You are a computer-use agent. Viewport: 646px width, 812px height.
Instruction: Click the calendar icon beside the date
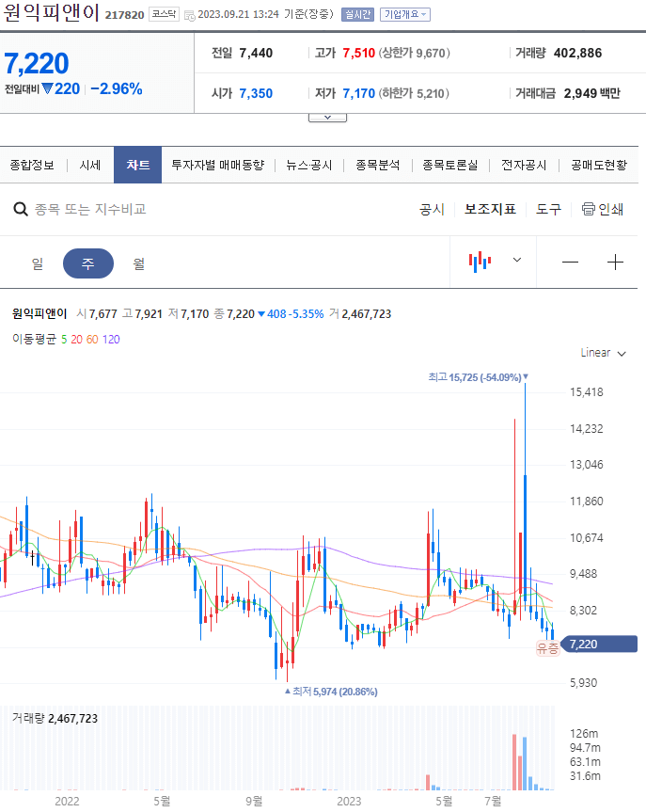190,15
